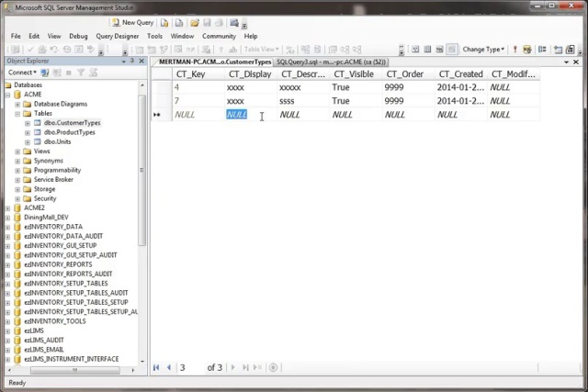The height and width of the screenshot is (392, 588).
Task: Switch to the SQLQuery3.sql tab
Action: pos(331,62)
